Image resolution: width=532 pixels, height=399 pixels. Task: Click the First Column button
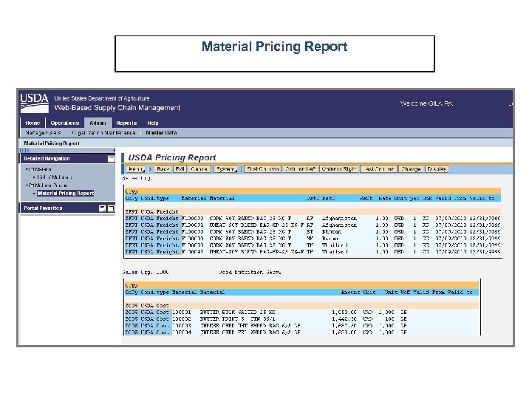click(262, 169)
